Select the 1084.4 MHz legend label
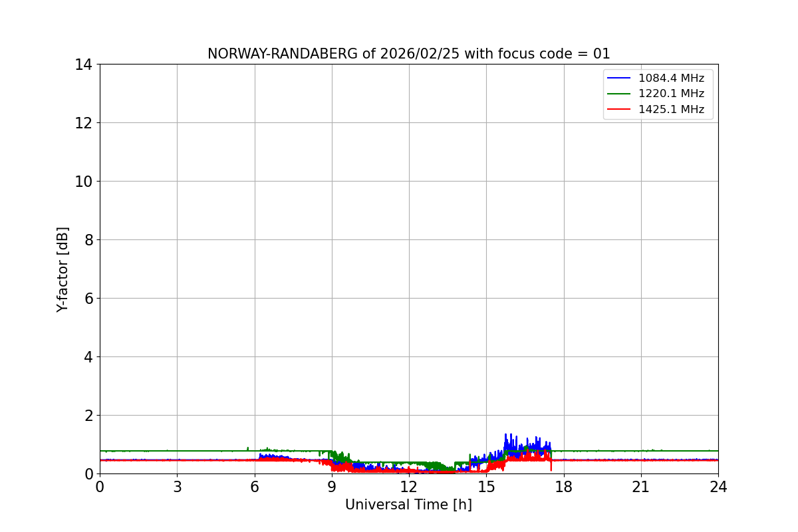Screen dimensions: 798x532 (671, 78)
